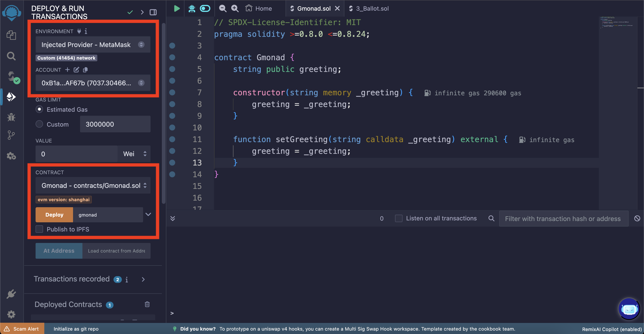
Task: Open the File explorer sidebar icon
Action: (11, 35)
